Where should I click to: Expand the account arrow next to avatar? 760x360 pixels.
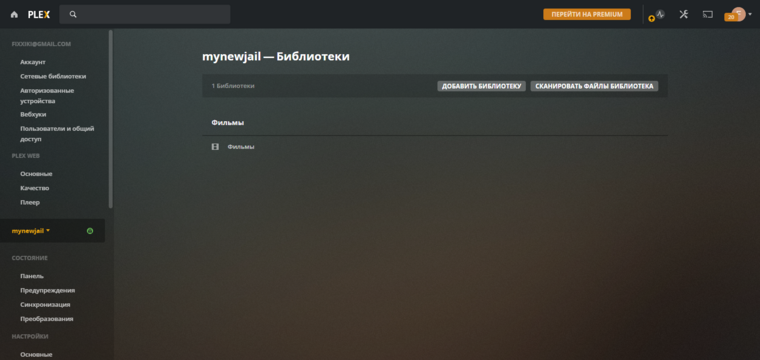750,14
